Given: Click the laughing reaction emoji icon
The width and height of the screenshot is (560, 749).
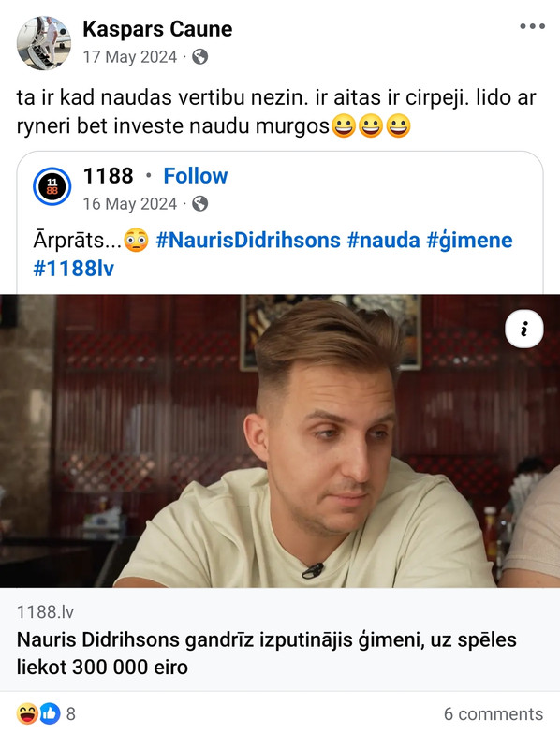Looking at the screenshot, I should click(x=27, y=714).
